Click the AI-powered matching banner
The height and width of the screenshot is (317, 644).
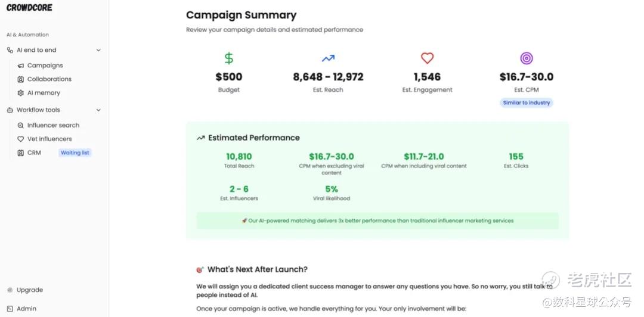(377, 220)
